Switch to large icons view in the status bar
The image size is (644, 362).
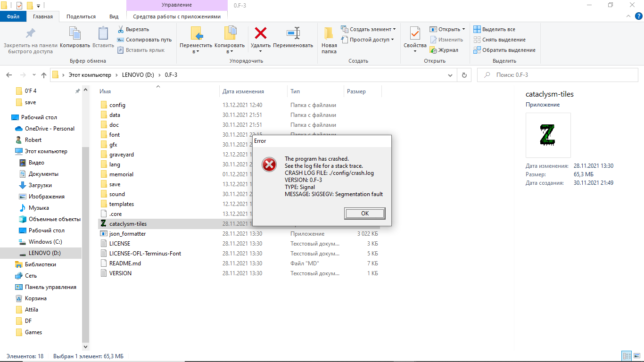coord(637,356)
